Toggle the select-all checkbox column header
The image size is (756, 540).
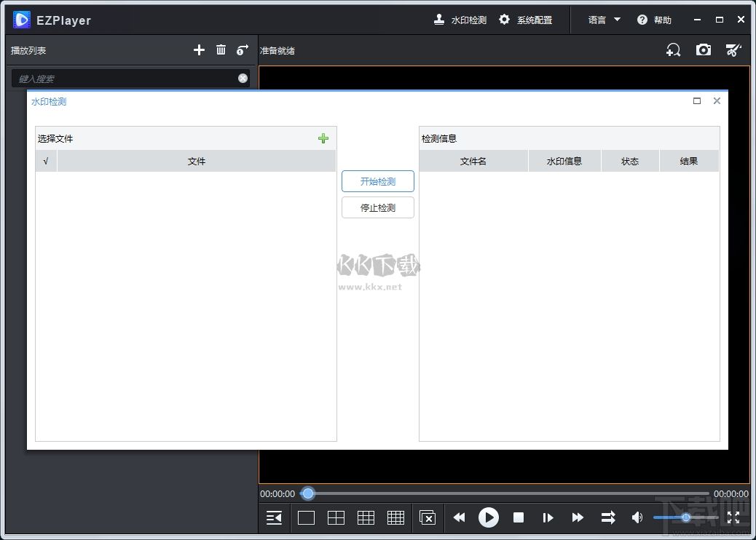pyautogui.click(x=45, y=161)
